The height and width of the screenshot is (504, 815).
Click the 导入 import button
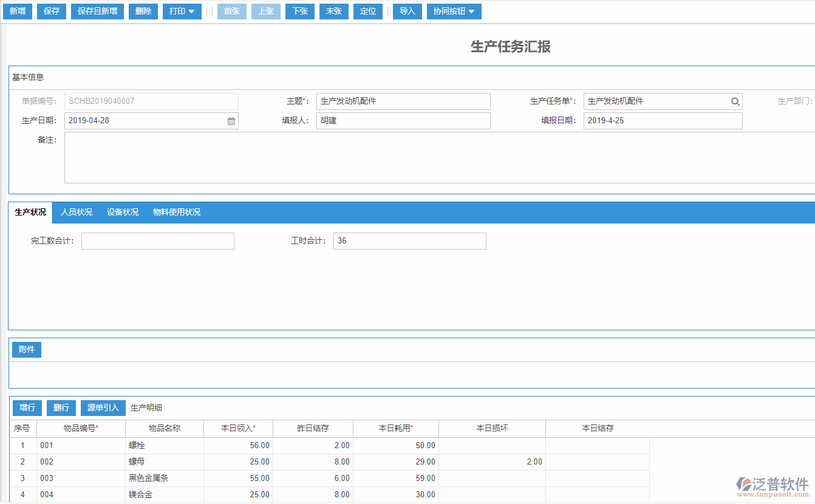coord(407,12)
